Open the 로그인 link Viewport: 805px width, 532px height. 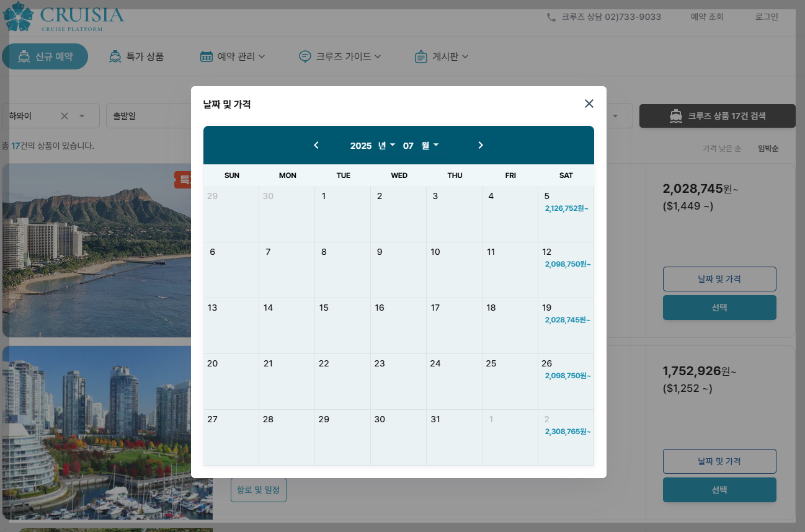tap(767, 17)
